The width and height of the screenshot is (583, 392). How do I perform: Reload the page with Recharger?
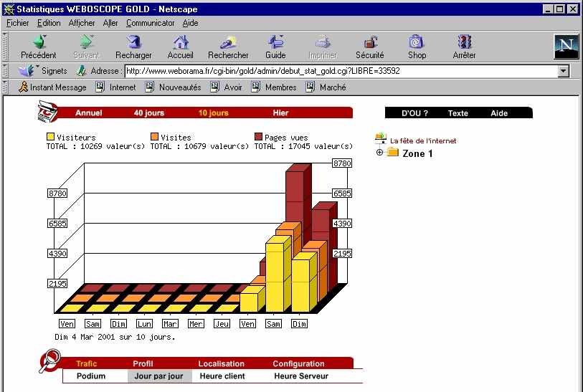pos(133,47)
